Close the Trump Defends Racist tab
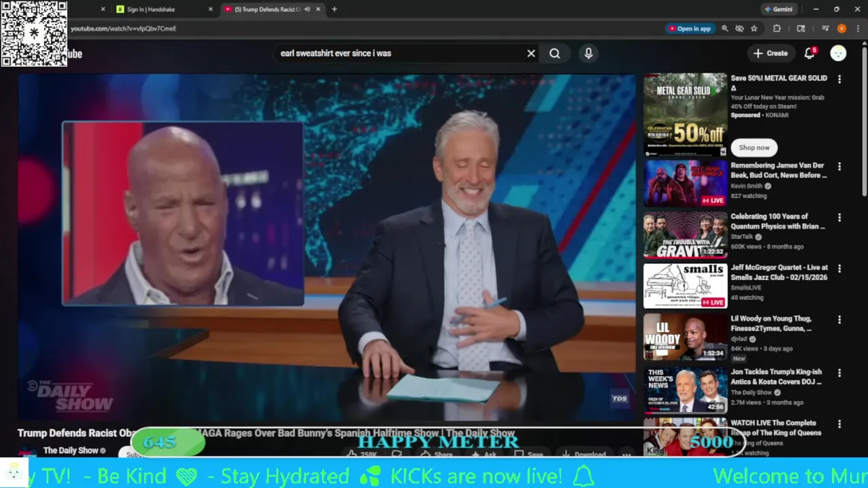The height and width of the screenshot is (488, 868). (318, 9)
